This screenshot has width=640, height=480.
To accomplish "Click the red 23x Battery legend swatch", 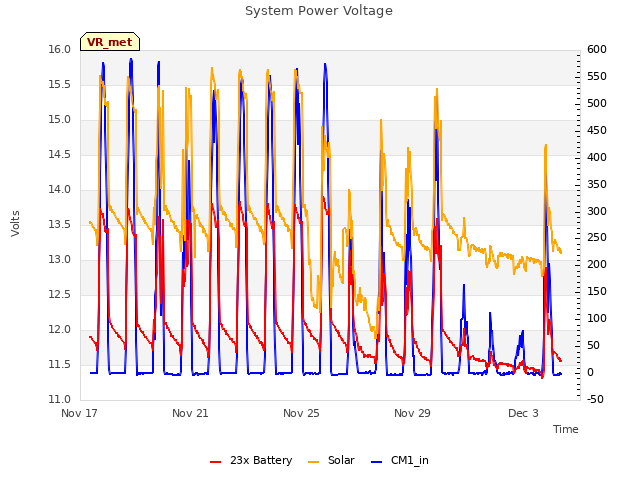I will coord(216,462).
